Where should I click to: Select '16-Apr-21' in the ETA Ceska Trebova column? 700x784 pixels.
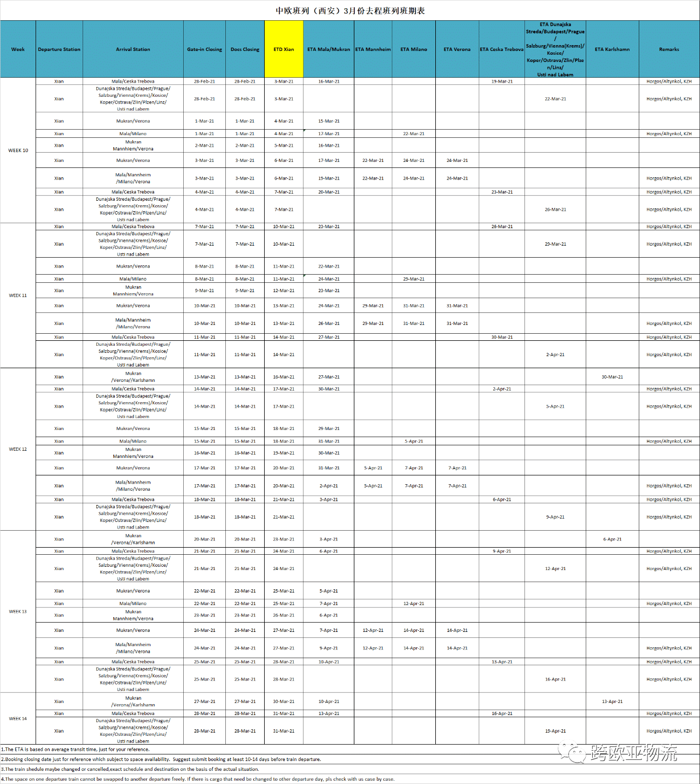(501, 713)
